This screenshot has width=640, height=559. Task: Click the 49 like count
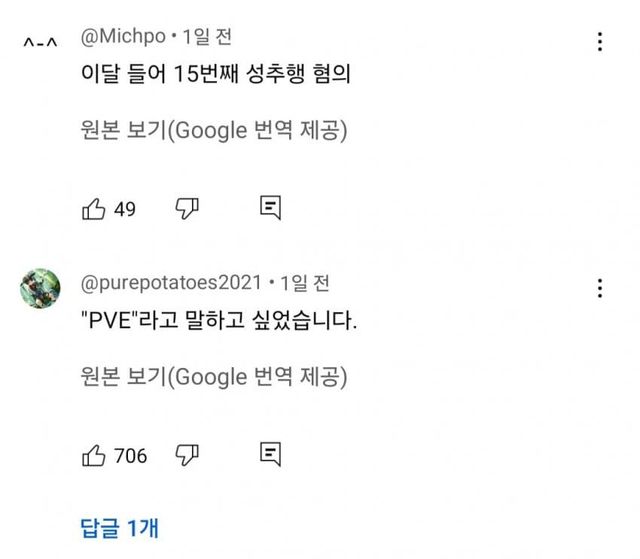[x=125, y=209]
